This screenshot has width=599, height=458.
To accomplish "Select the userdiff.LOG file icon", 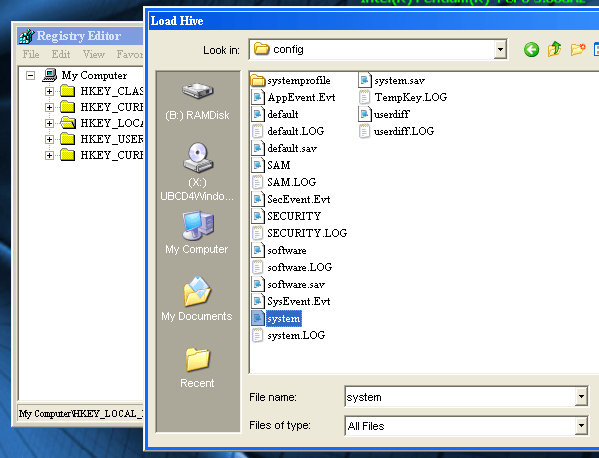I will (x=365, y=131).
